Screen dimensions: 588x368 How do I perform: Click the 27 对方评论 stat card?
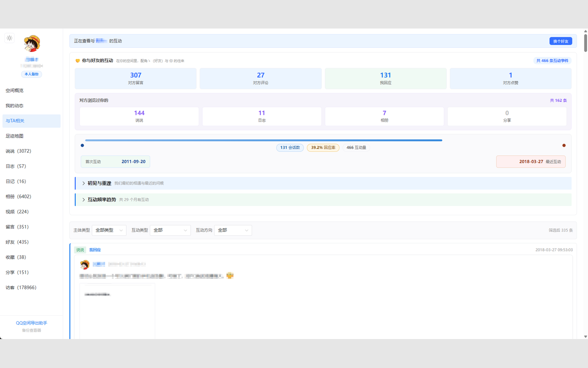pyautogui.click(x=260, y=79)
